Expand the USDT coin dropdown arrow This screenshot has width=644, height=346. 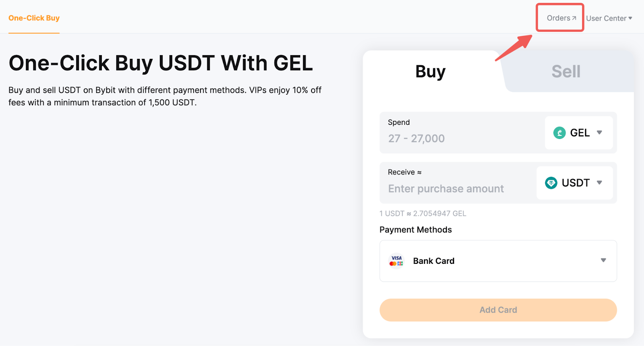[x=599, y=183]
